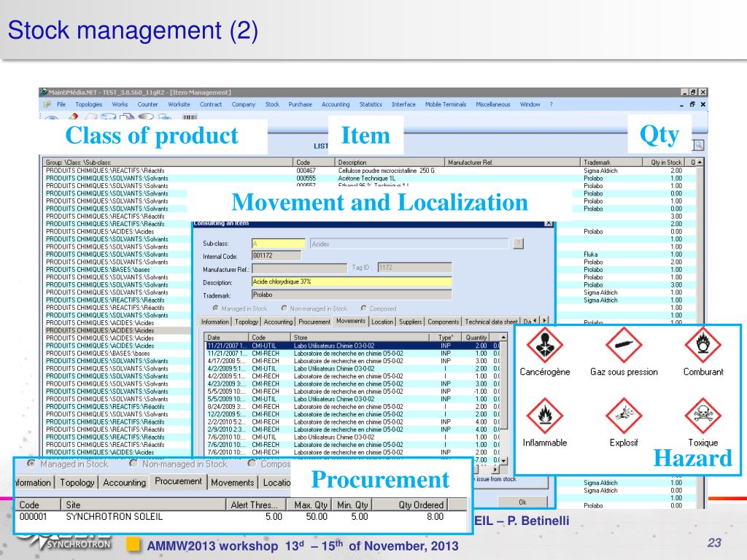Screen dimensions: 747x560
Task: Open the Works menu
Action: pos(120,104)
